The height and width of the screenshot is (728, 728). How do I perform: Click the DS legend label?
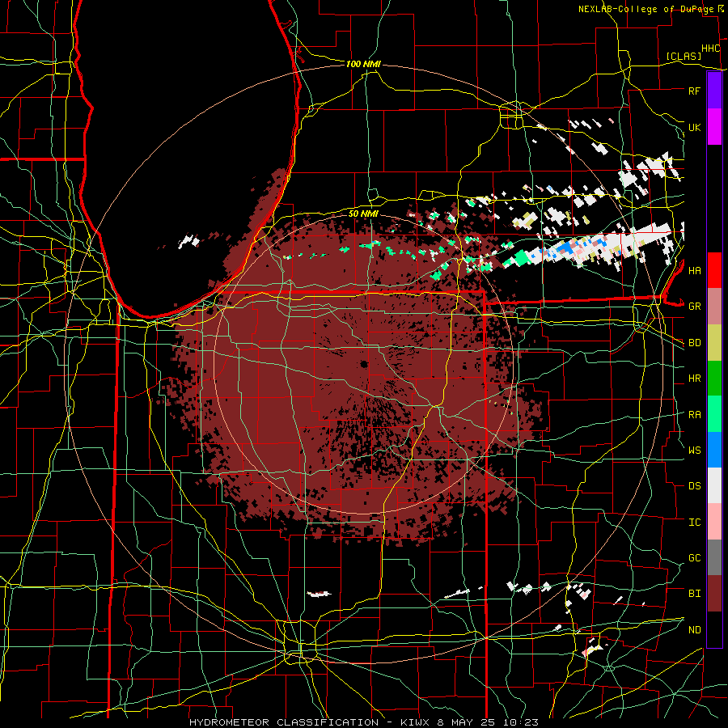(x=694, y=486)
